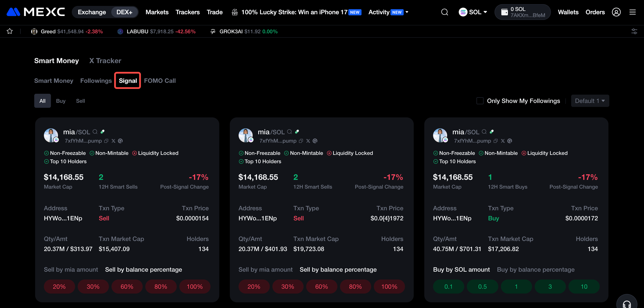Switch to the FOMO Call tab

(160, 81)
